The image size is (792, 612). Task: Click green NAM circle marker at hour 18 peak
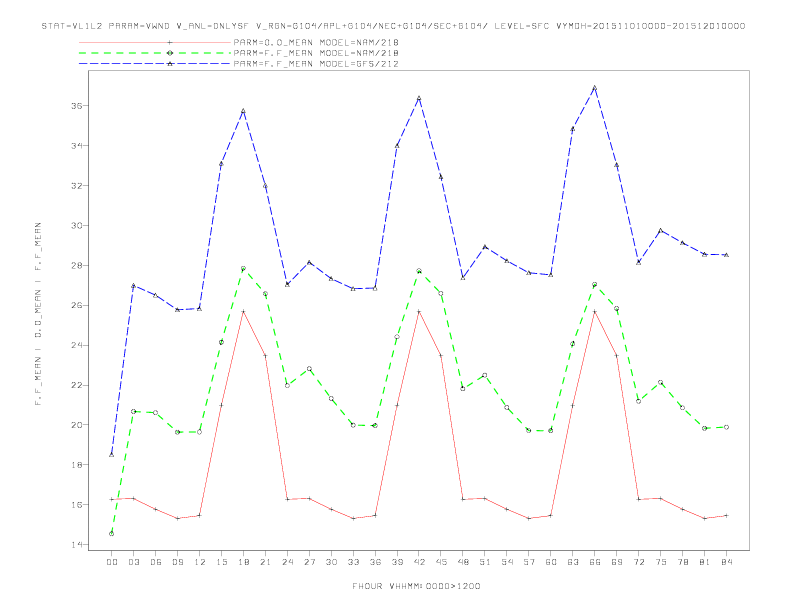243,269
